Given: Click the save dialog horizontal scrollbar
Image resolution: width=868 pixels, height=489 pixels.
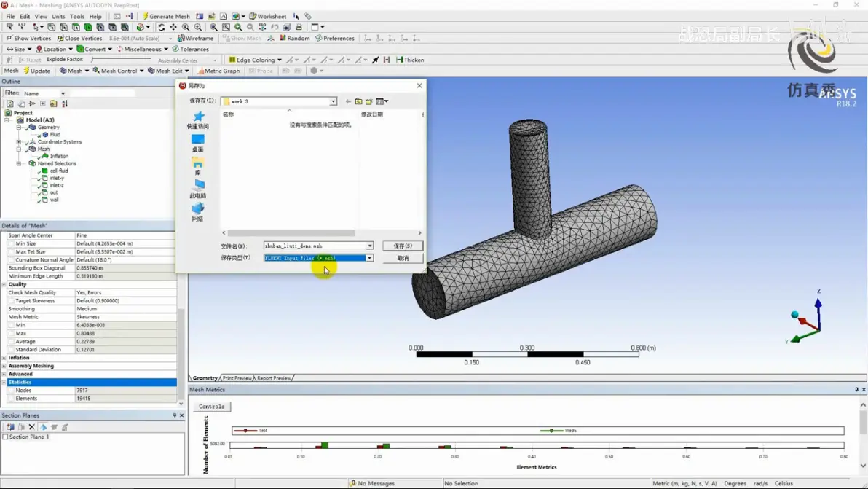Looking at the screenshot, I should (291, 233).
